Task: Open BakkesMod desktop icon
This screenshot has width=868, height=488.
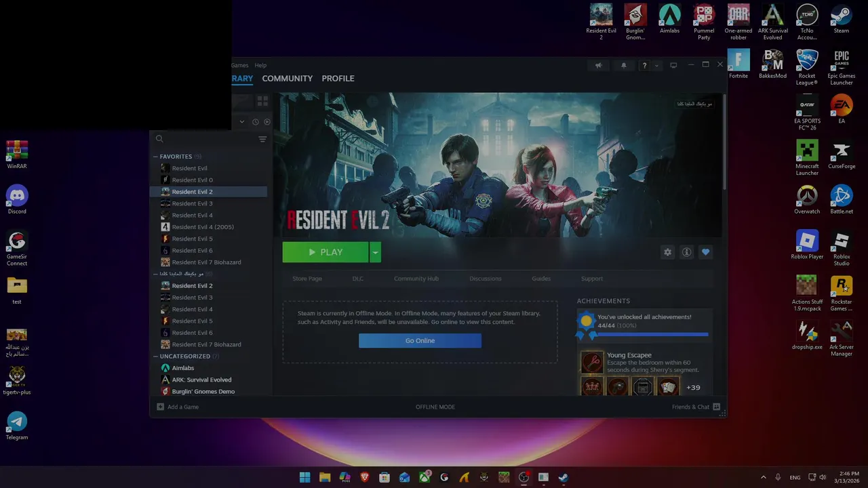Action: pyautogui.click(x=772, y=64)
